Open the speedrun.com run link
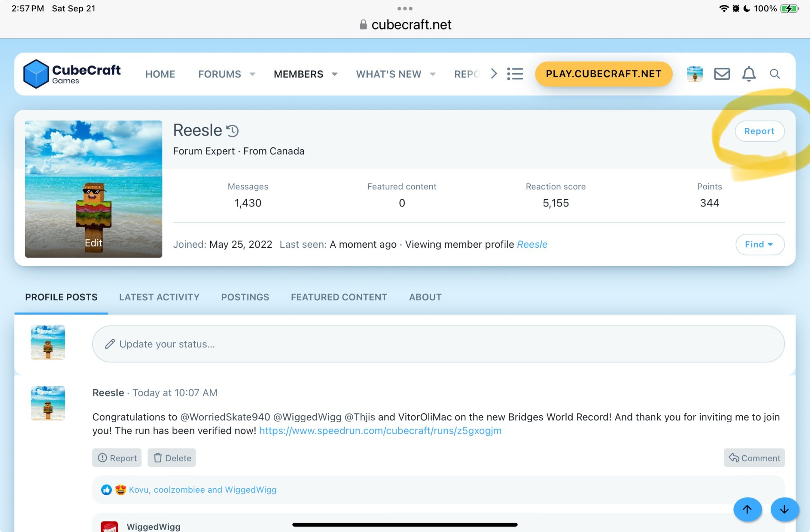The image size is (810, 532). [x=380, y=431]
